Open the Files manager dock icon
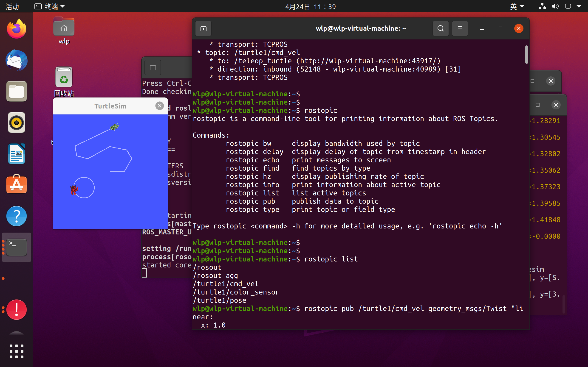The width and height of the screenshot is (588, 367). pos(17,92)
